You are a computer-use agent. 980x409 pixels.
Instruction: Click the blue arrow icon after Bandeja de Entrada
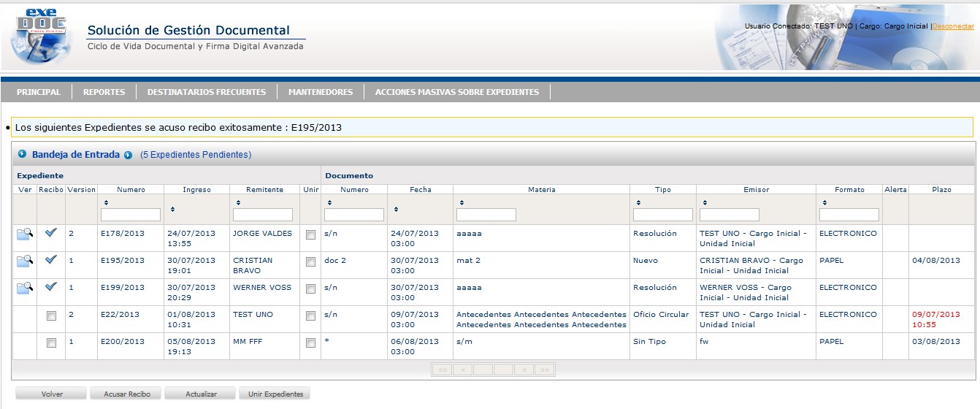click(129, 155)
